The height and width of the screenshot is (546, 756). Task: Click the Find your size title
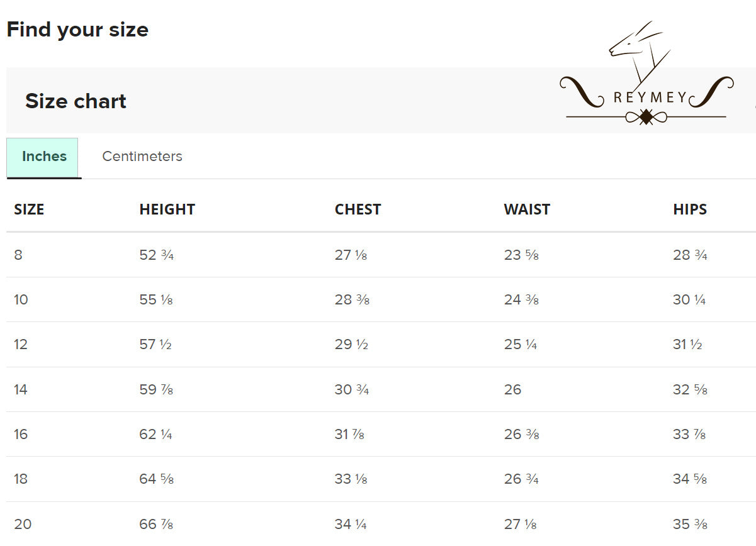tap(77, 30)
